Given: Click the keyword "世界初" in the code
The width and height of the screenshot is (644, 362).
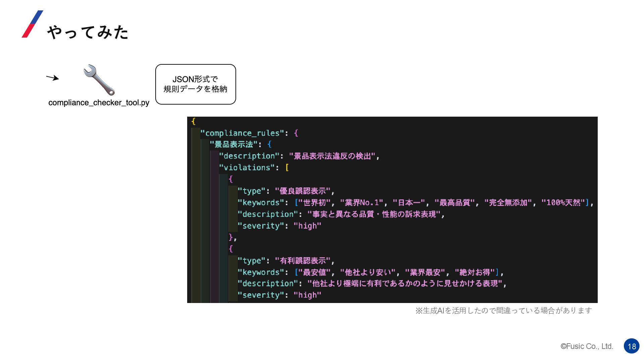Looking at the screenshot, I should (x=314, y=202).
